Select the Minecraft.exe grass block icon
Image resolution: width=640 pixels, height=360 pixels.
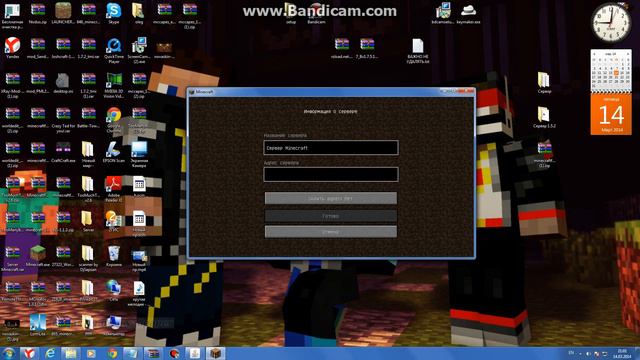tap(38, 256)
